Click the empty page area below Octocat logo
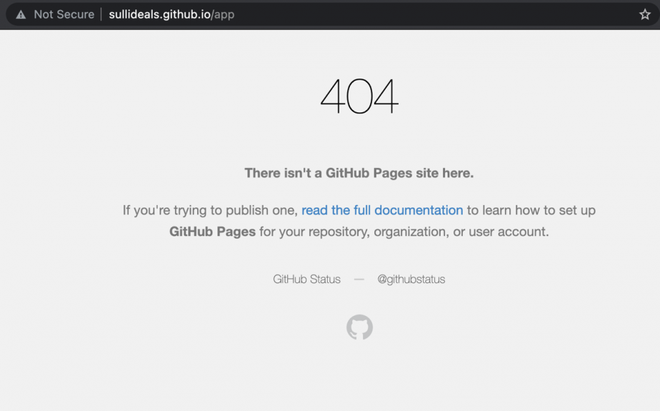The height and width of the screenshot is (411, 660). (359, 377)
